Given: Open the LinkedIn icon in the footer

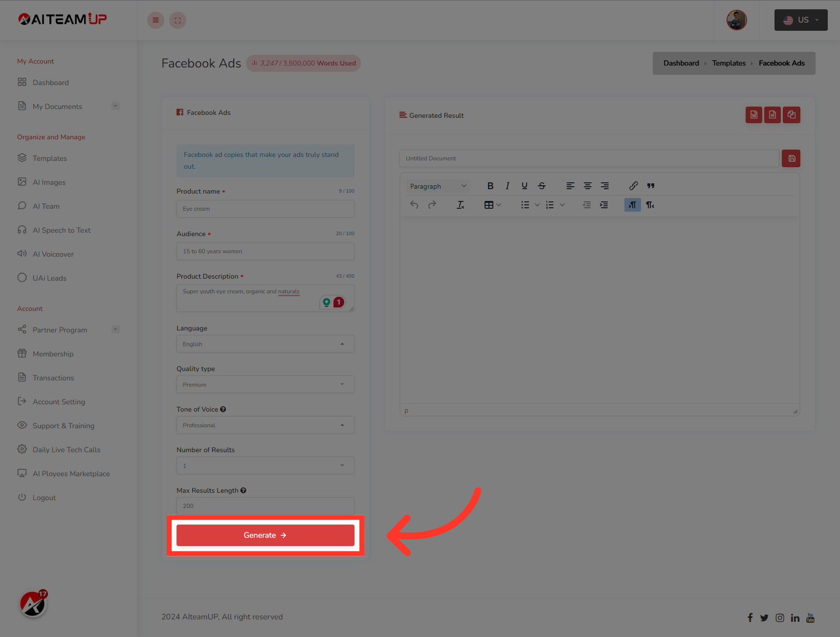Looking at the screenshot, I should 795,618.
